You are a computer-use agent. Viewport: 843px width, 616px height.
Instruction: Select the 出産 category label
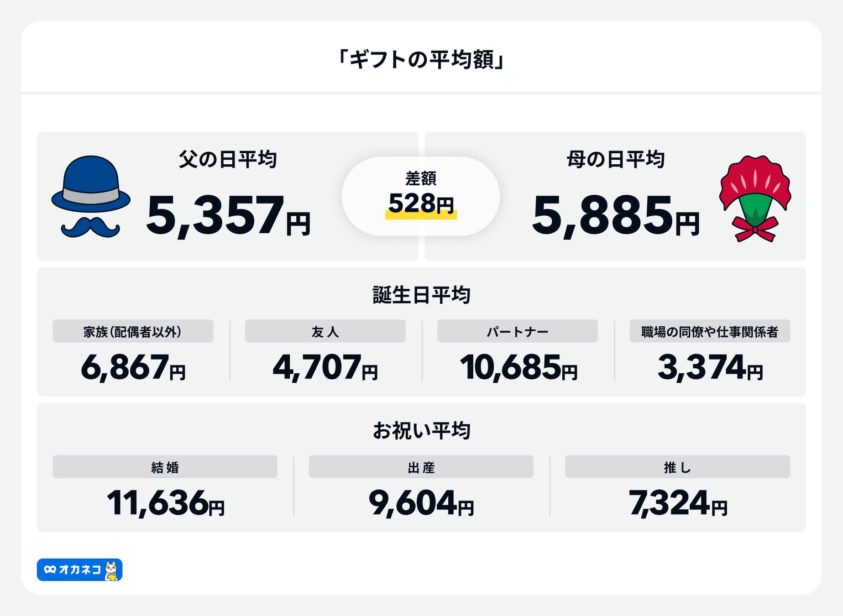[x=421, y=467]
